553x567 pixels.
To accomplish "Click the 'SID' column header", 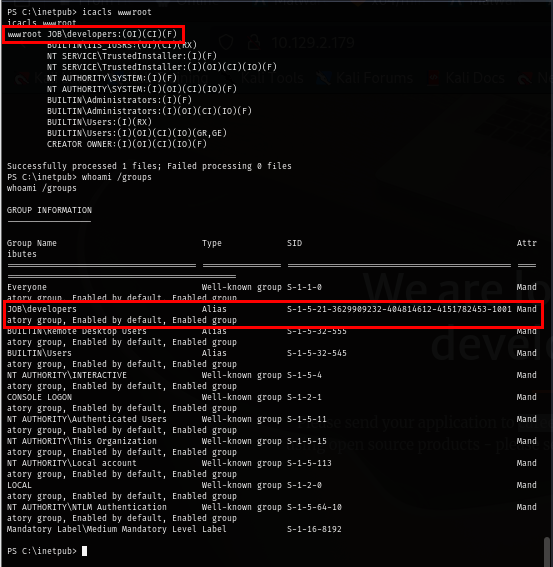I will click(x=294, y=243).
